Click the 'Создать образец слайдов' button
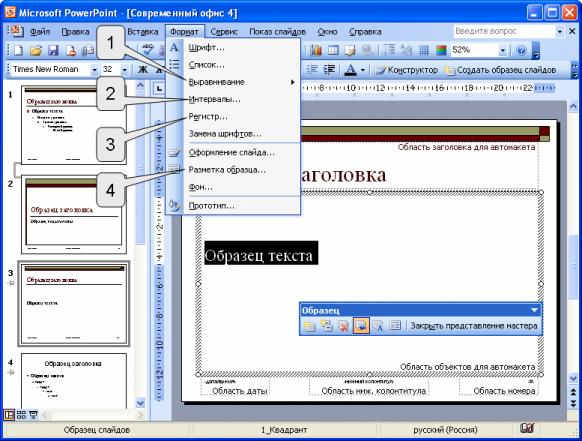 pos(500,70)
